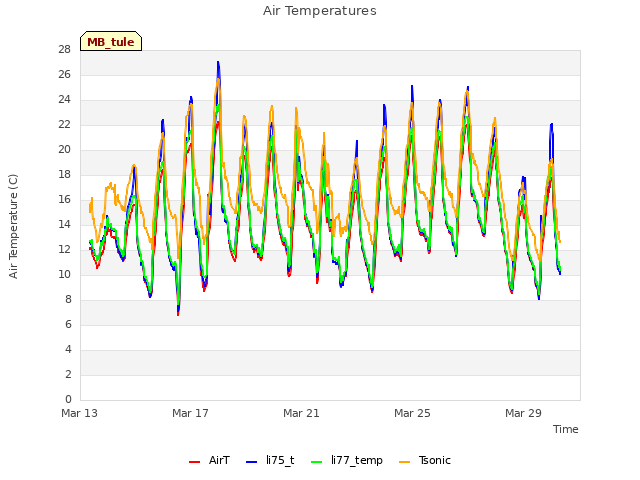Click the 26 y-axis tick label
Viewport: 640px width, 480px height.
click(64, 75)
